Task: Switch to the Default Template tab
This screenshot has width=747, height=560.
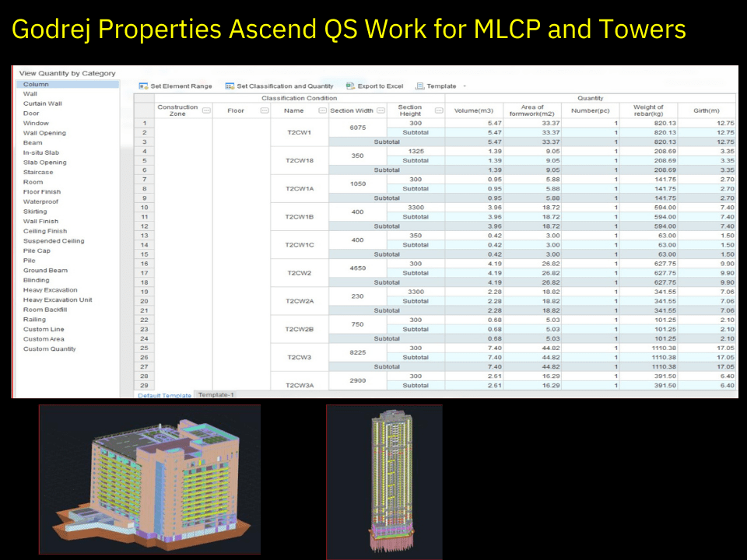Action: 164,395
